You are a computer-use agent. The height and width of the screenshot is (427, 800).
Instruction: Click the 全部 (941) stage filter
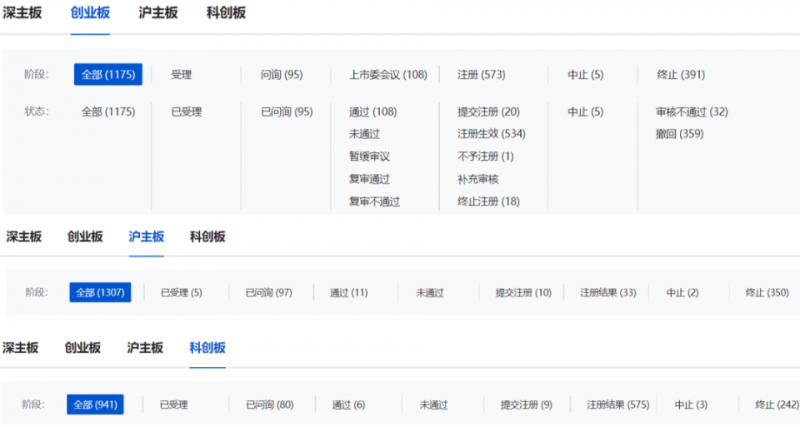[x=95, y=404]
